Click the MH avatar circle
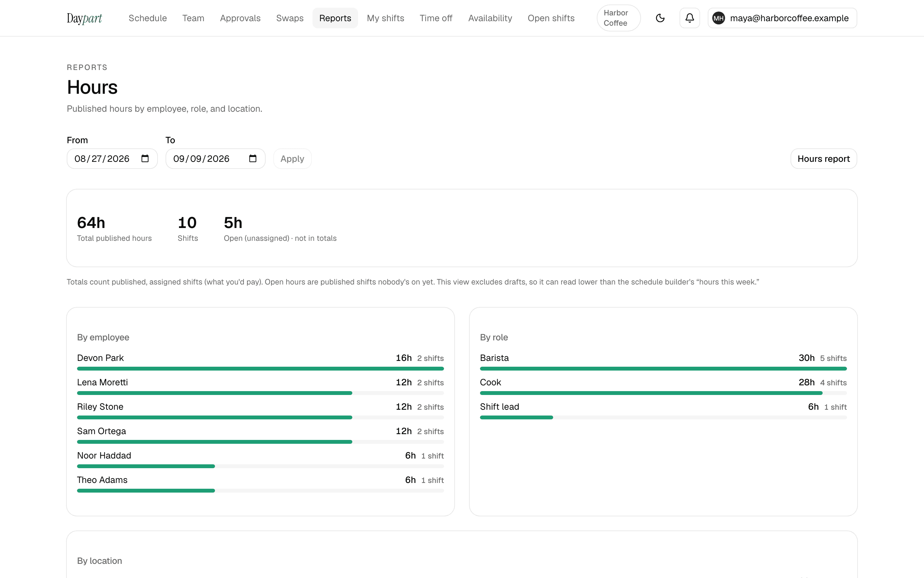Screen dimensions: 924x578 point(719,18)
